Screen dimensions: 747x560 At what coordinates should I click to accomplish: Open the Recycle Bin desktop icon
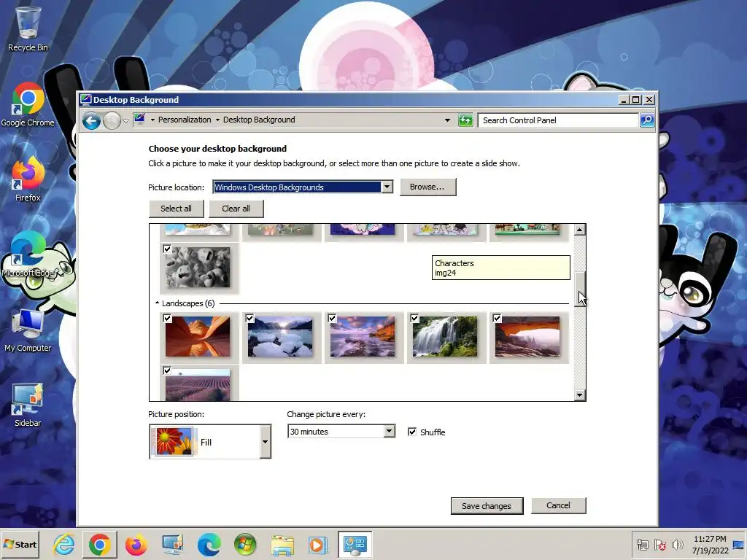[28, 28]
